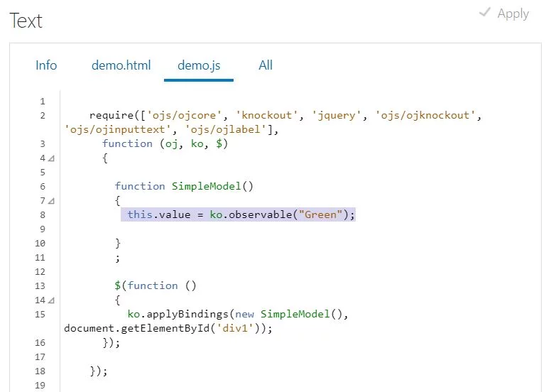The width and height of the screenshot is (546, 392).
Task: Click the 'ojs/ojknockout' string
Action: click(425, 115)
